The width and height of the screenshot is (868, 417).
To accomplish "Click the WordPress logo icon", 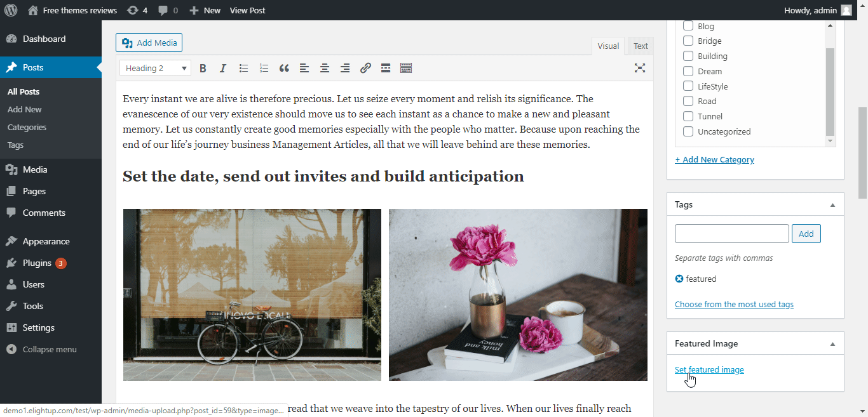I will click(x=11, y=10).
